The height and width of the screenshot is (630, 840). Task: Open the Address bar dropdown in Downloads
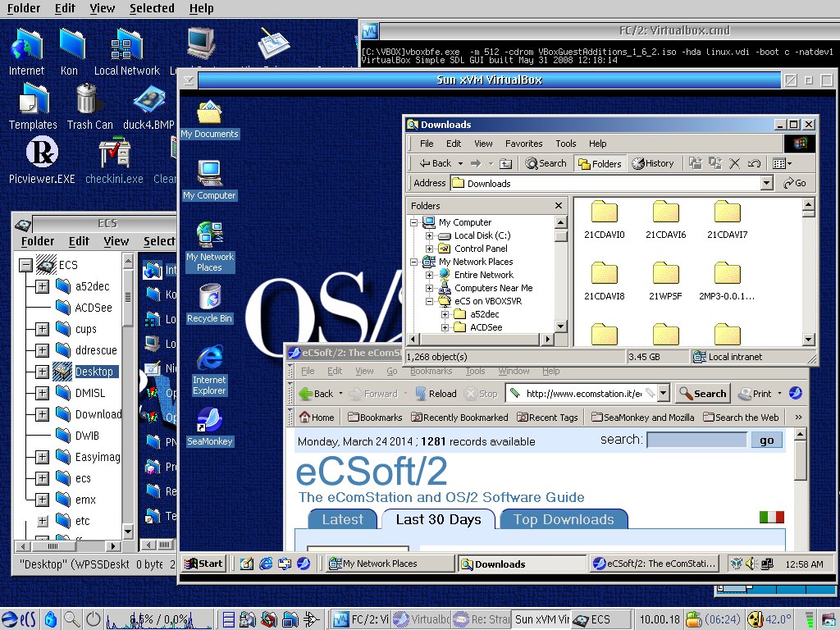(x=767, y=183)
